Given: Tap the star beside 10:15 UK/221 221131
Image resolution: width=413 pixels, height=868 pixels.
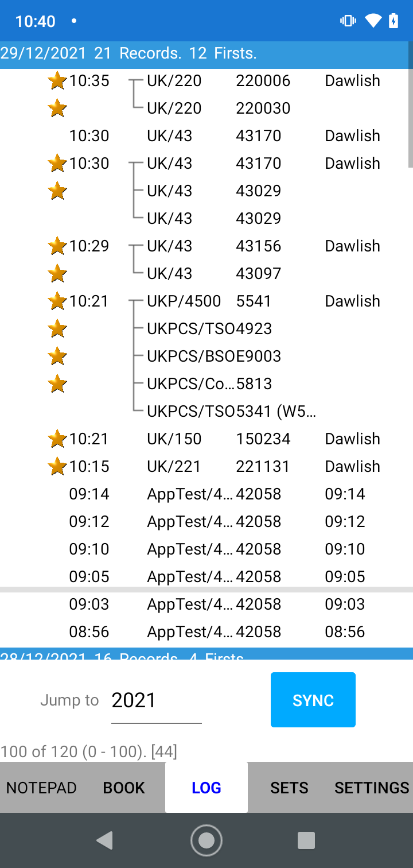Looking at the screenshot, I should [57, 467].
